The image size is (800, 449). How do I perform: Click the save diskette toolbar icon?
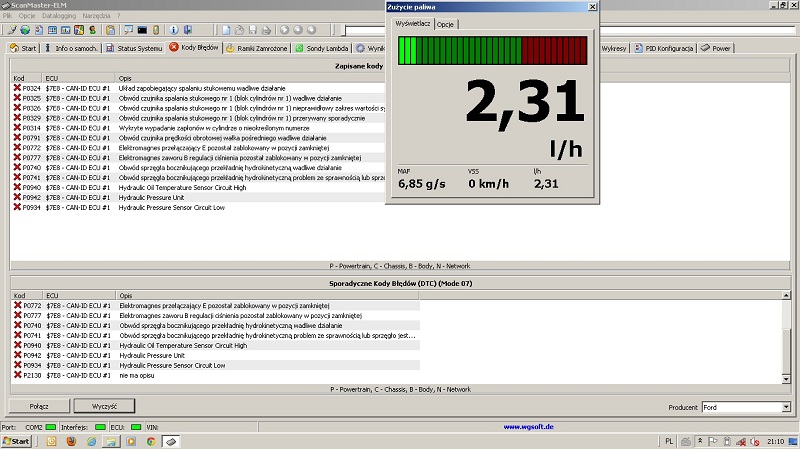click(x=254, y=31)
